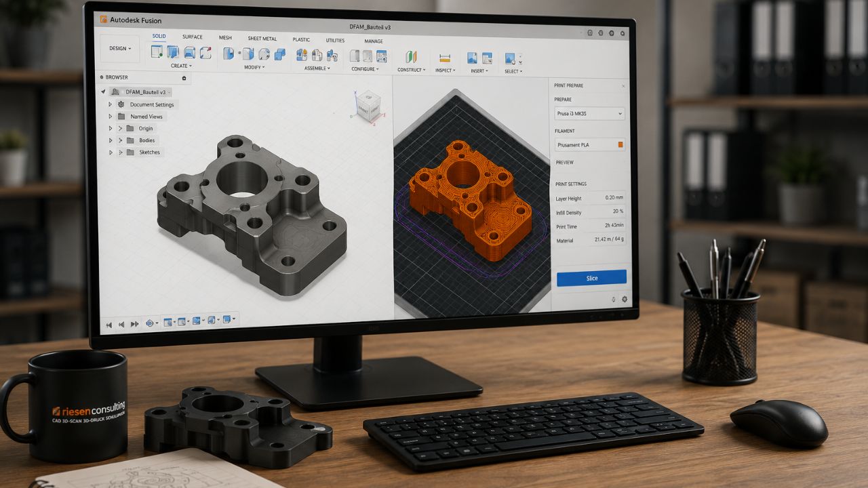Click the orange Prusament PLA color swatch
The image size is (868, 488).
point(620,145)
